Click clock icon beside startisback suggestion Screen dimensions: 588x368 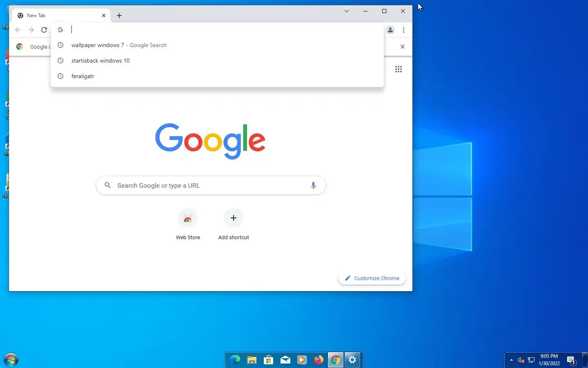pyautogui.click(x=60, y=61)
